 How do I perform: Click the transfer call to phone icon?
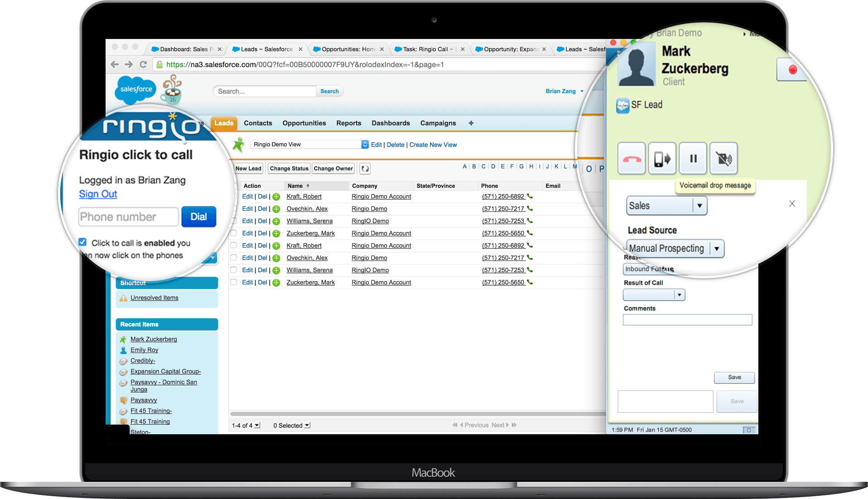pyautogui.click(x=662, y=158)
